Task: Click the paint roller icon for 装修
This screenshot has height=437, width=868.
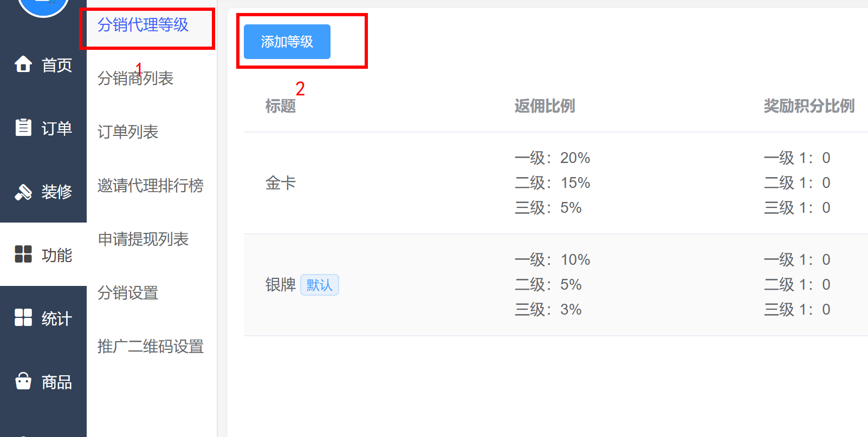Action: (23, 191)
